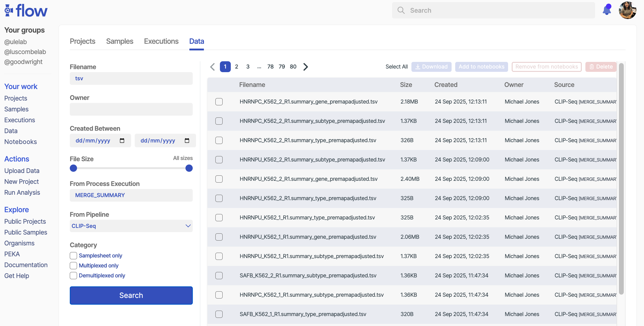644x326 pixels.
Task: Open notifications bell icon
Action: [x=607, y=10]
